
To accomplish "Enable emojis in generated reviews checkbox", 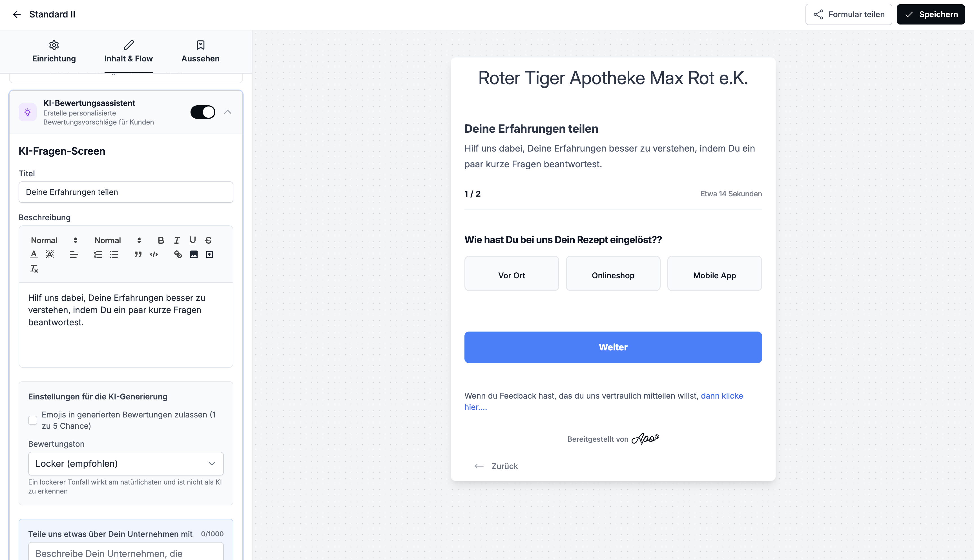I will click(x=33, y=420).
